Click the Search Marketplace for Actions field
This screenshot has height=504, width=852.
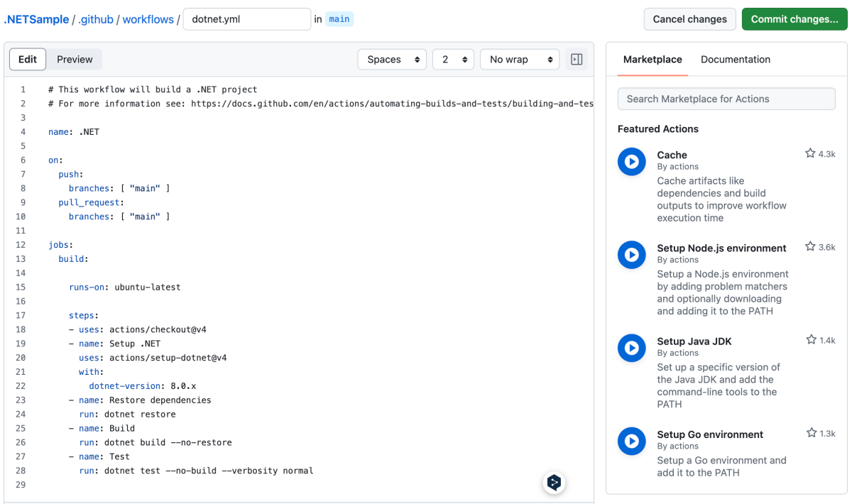(726, 99)
